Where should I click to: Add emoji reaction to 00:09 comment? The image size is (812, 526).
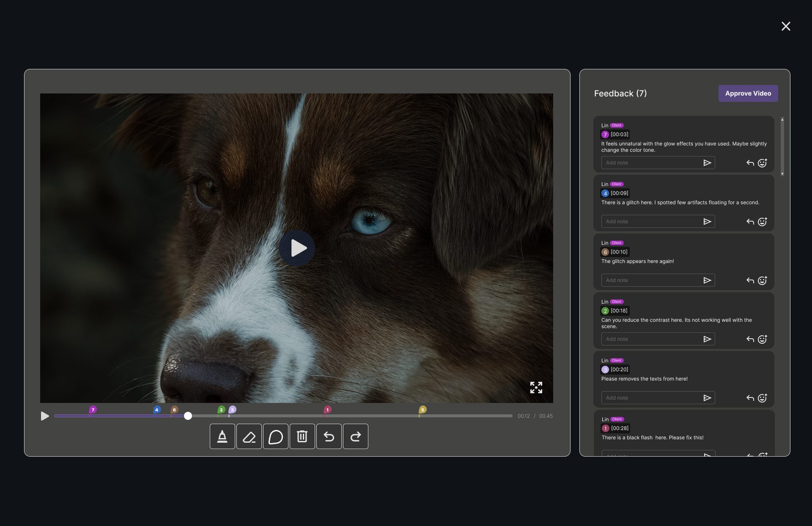click(762, 221)
